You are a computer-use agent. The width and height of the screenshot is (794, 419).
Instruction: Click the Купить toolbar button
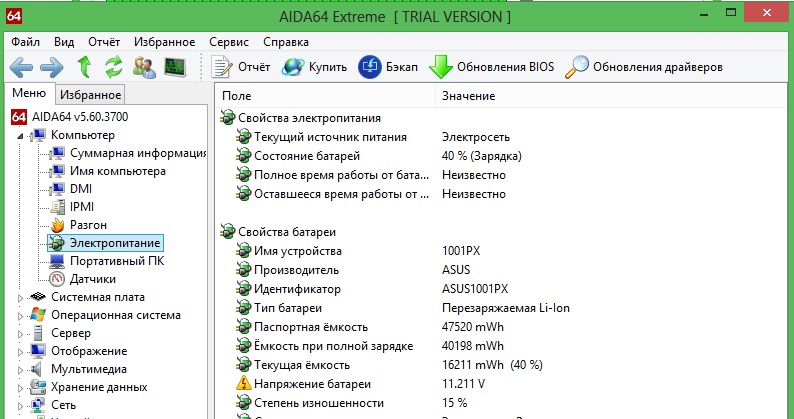coord(314,67)
